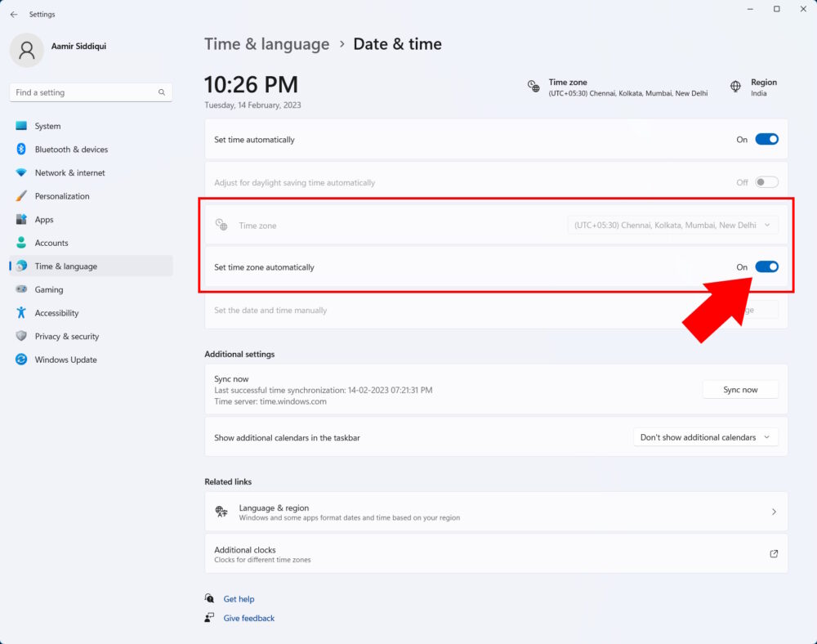Open System settings

pyautogui.click(x=92, y=126)
